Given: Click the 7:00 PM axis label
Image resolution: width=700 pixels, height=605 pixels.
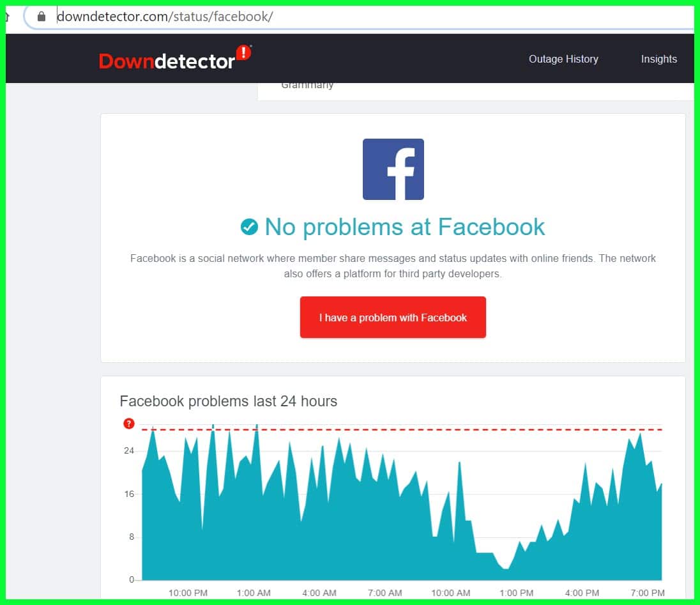Looking at the screenshot, I should (648, 593).
